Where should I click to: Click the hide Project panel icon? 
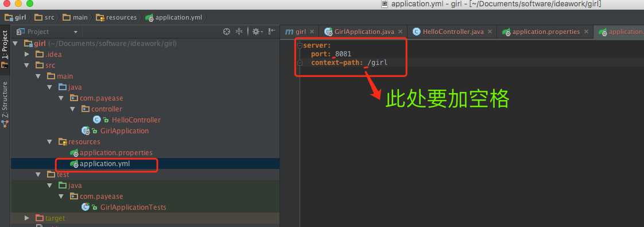click(271, 32)
